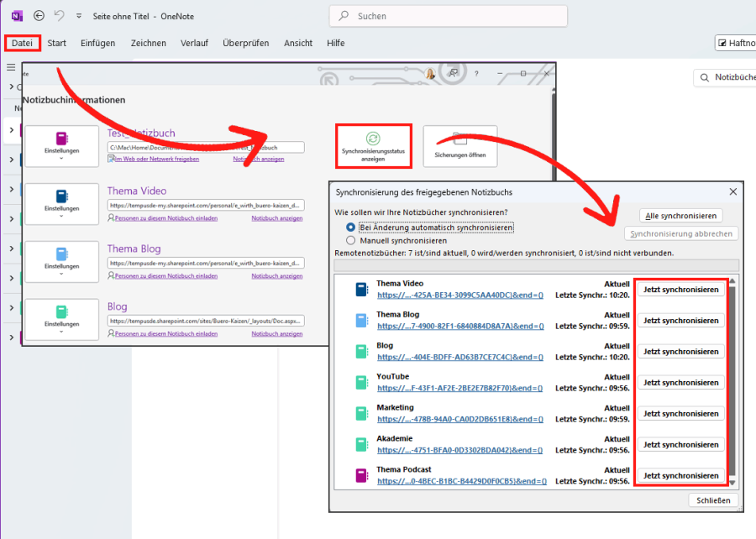The height and width of the screenshot is (539, 756).
Task: Click Jetzt synchronisieren for Blog
Action: [x=680, y=352]
